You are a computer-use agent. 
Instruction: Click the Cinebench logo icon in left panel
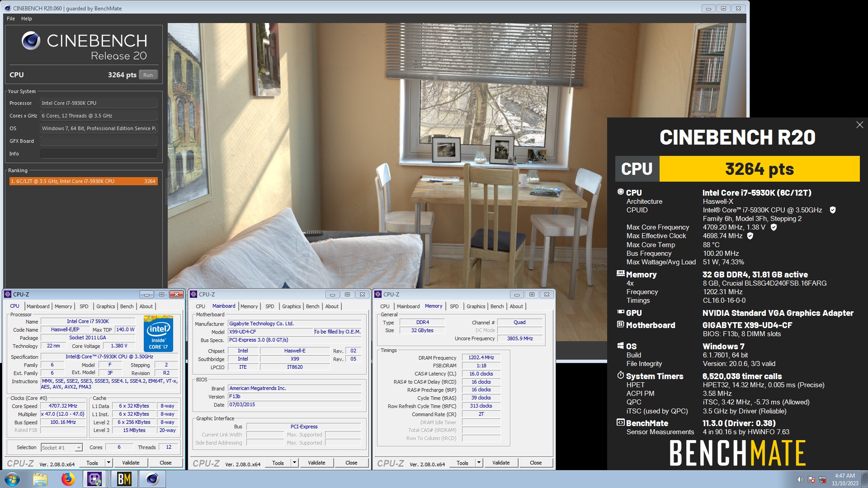(x=31, y=41)
